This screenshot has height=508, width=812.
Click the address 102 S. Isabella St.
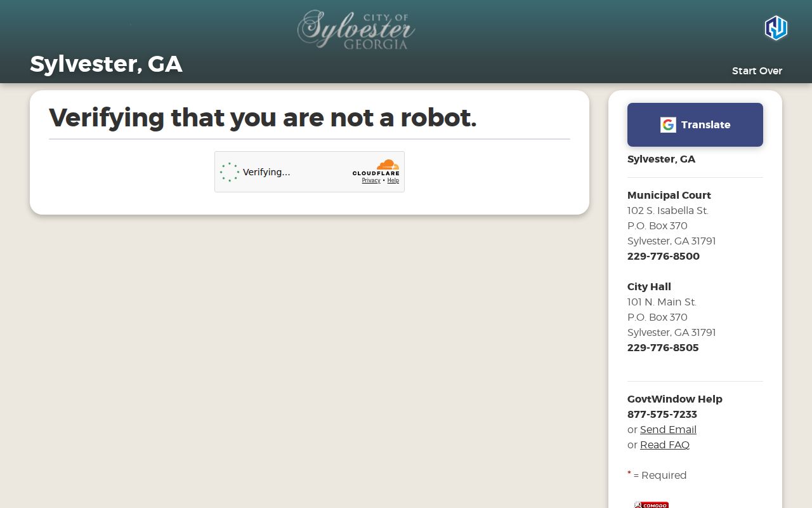pyautogui.click(x=668, y=211)
